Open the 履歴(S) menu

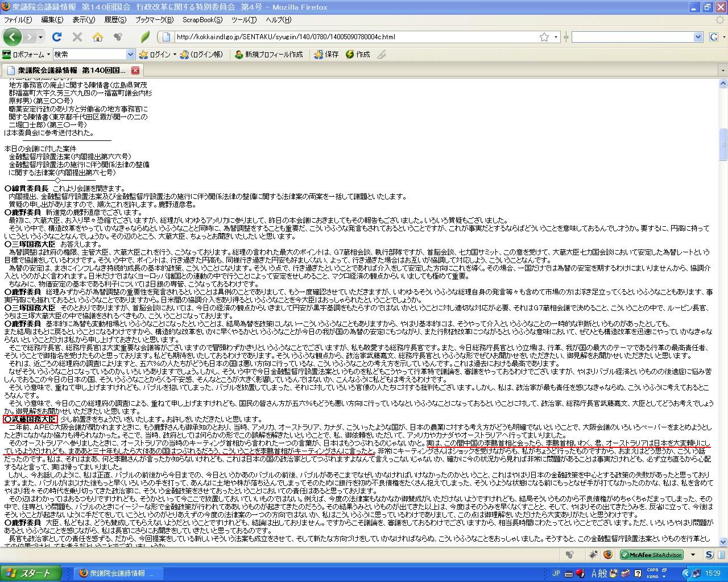coord(115,20)
